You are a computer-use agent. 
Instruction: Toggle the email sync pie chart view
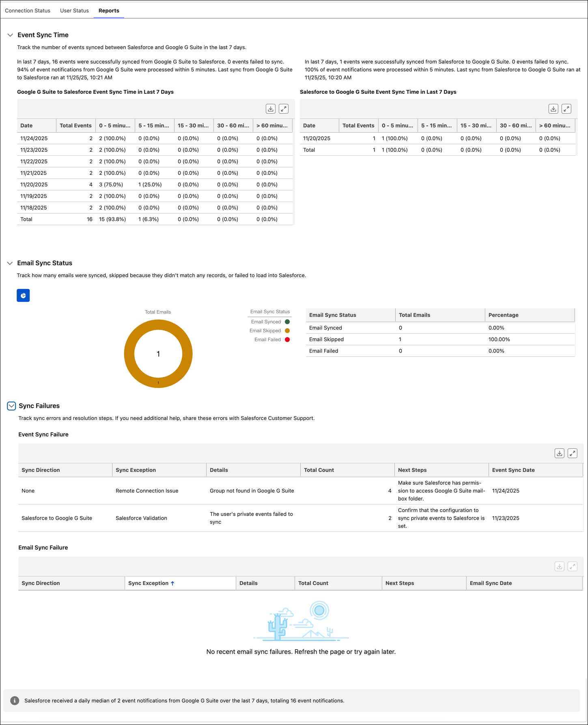[23, 295]
